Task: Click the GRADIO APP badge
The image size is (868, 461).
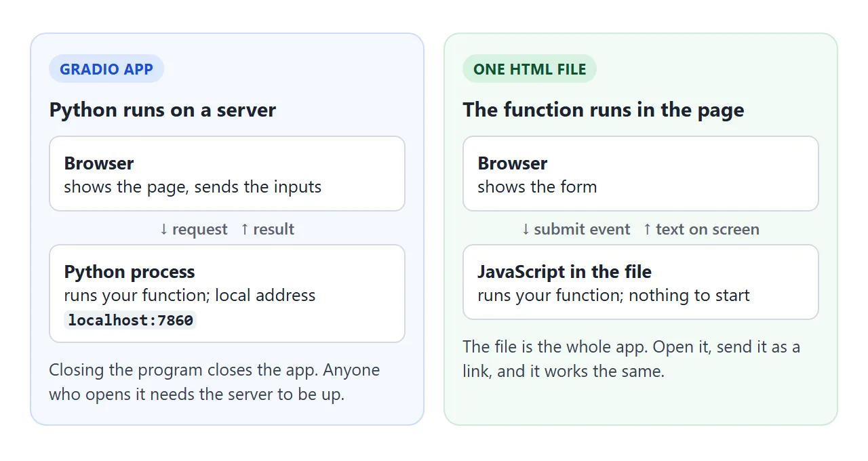Action: [x=106, y=69]
